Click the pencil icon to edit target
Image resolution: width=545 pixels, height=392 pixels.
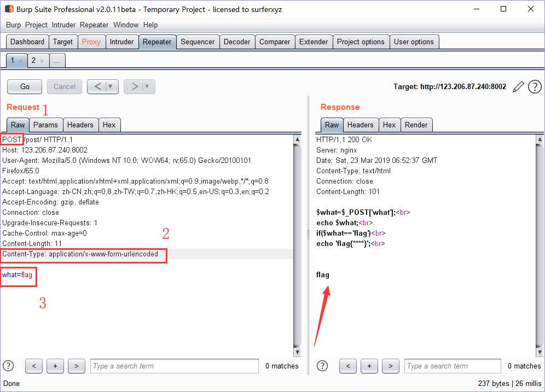[x=518, y=86]
